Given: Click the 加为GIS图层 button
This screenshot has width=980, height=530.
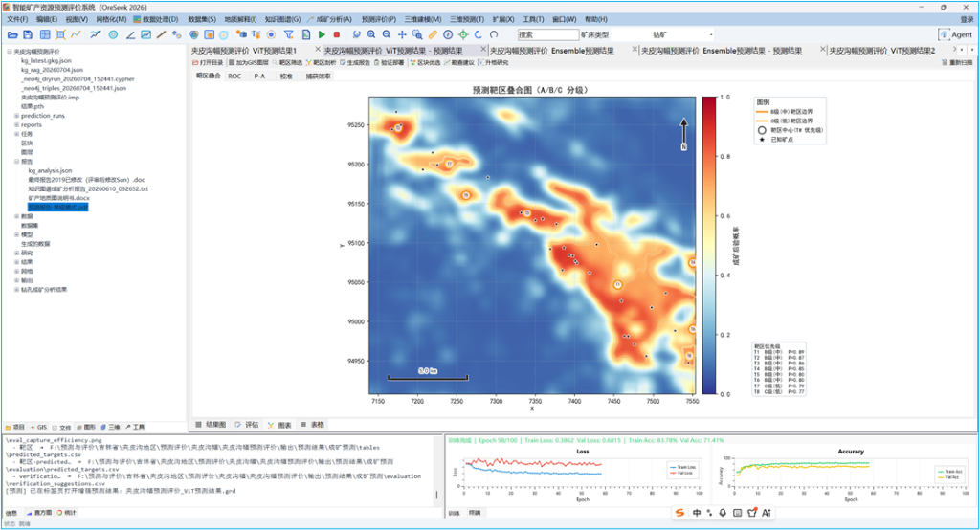Looking at the screenshot, I should pyautogui.click(x=249, y=62).
